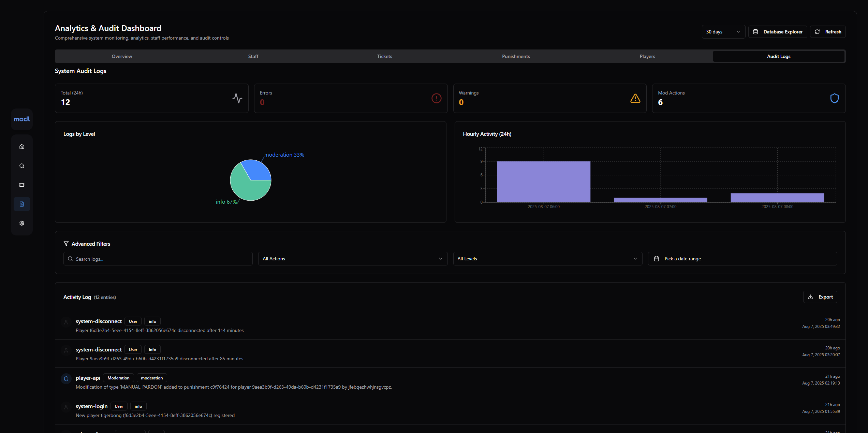Image resolution: width=868 pixels, height=433 pixels.
Task: Switch to the Staff tab
Action: coord(253,56)
